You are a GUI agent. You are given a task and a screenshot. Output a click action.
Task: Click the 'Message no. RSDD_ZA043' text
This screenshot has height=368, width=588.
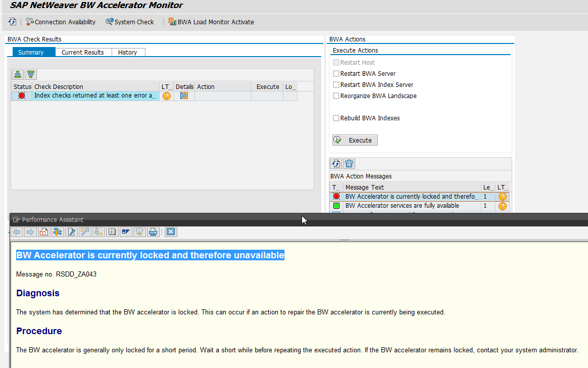pyautogui.click(x=56, y=274)
